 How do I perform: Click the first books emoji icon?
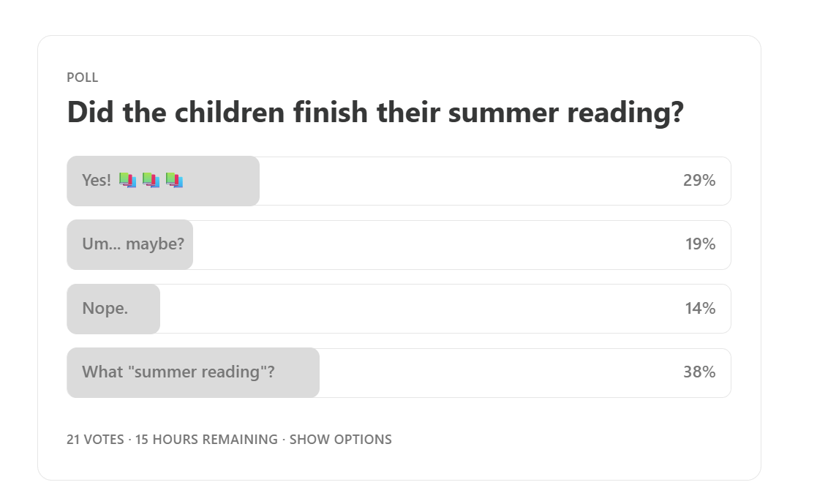click(128, 181)
